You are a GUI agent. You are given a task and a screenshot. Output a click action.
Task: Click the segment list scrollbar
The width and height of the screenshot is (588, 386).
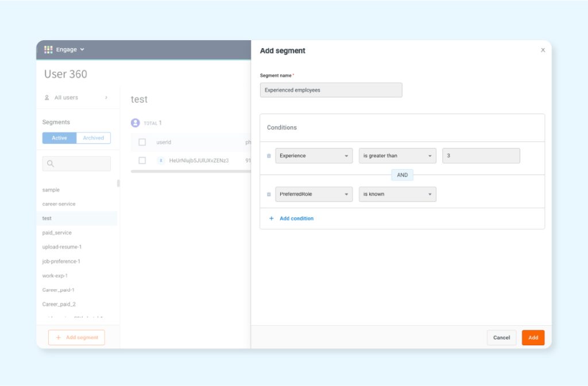coord(118,183)
